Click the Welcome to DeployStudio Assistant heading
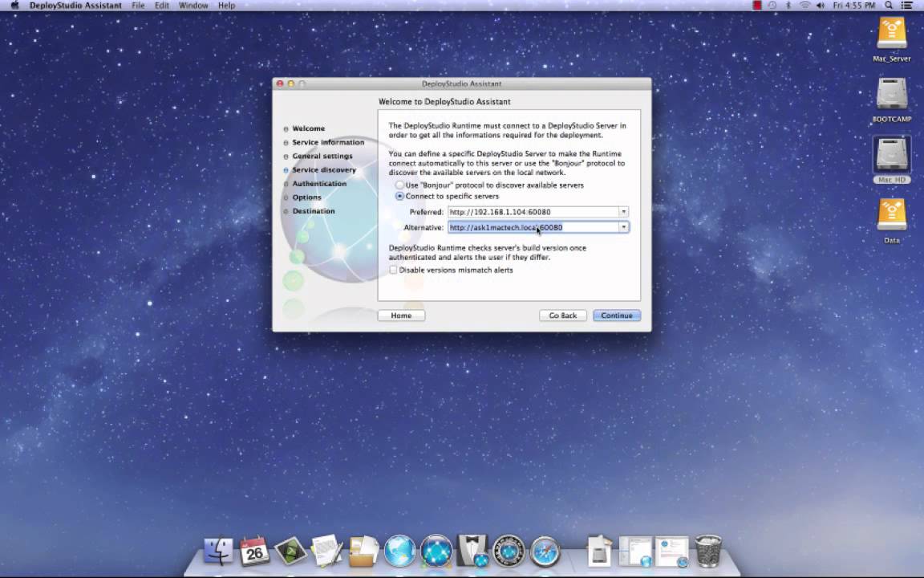The width and height of the screenshot is (924, 578). pos(444,101)
